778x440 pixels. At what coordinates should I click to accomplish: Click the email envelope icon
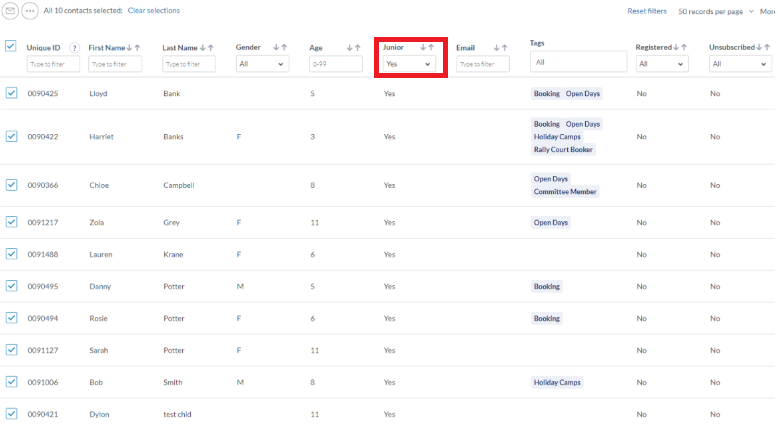click(11, 10)
